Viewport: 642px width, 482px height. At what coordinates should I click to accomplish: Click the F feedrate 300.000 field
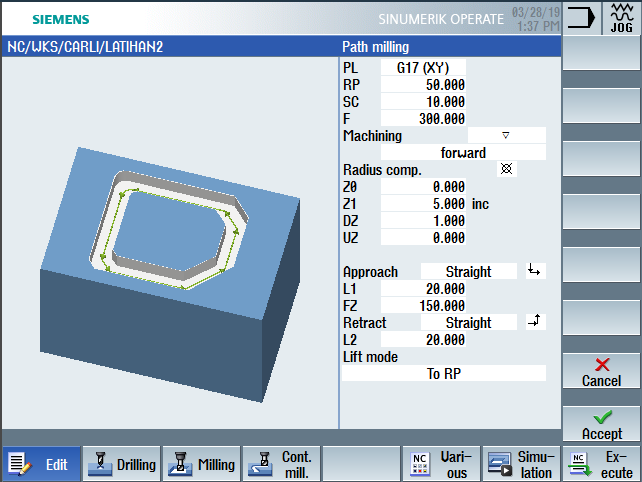click(423, 118)
